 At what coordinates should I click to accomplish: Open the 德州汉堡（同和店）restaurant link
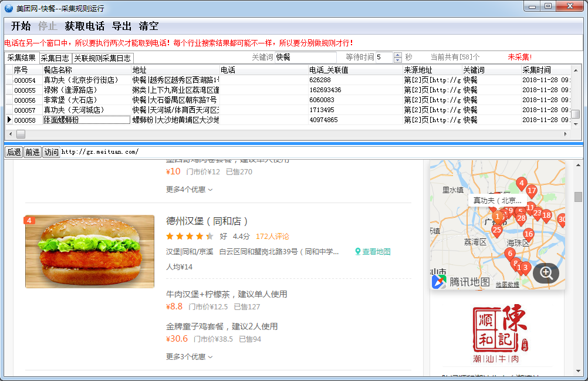207,221
